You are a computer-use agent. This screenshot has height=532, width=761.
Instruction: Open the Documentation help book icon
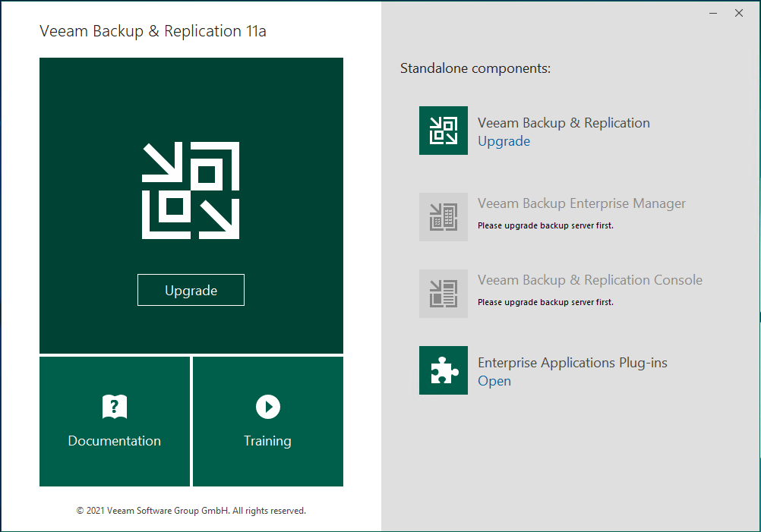tap(115, 406)
